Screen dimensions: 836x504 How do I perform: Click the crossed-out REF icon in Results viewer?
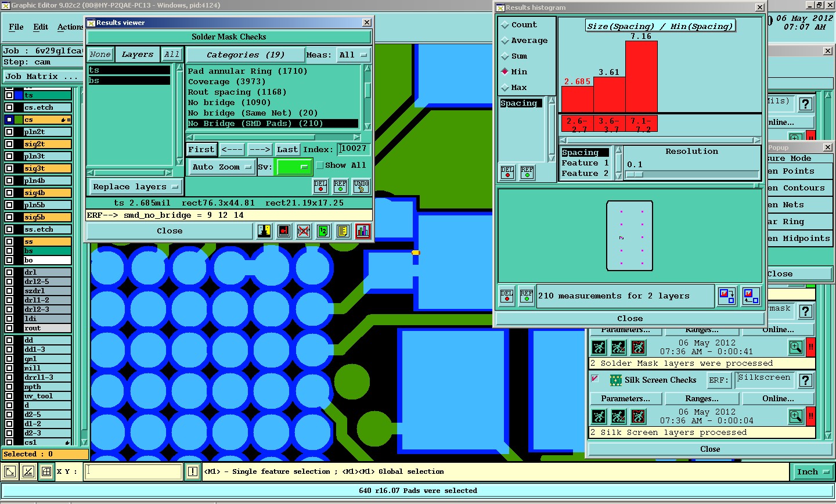[304, 231]
